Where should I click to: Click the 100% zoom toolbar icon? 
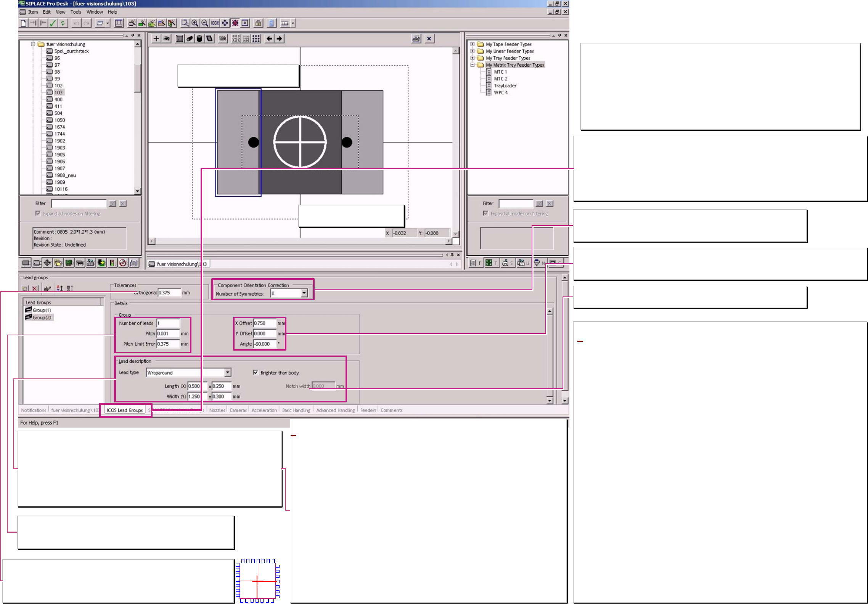[215, 23]
